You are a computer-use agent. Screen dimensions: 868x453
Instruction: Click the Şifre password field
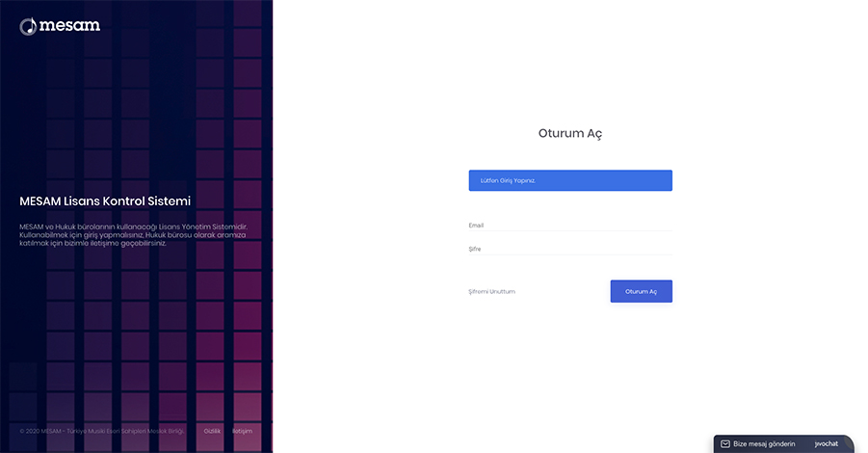[x=570, y=250]
